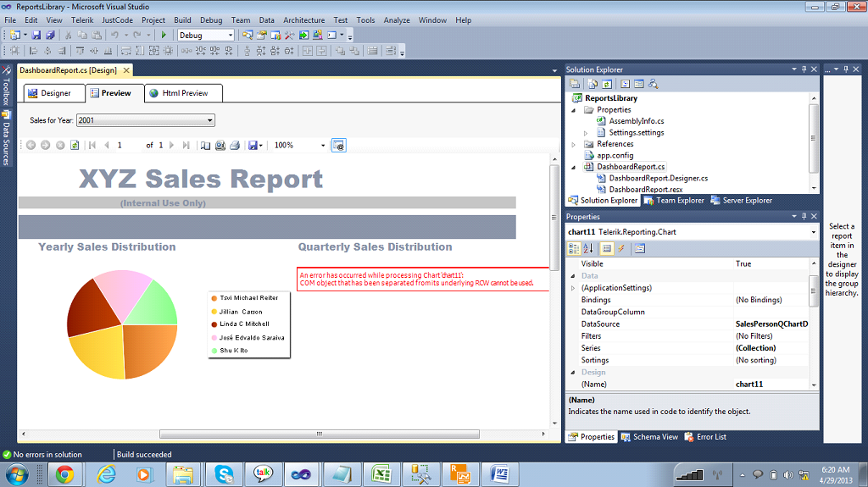Toggle print preview layout in report viewer

(x=205, y=145)
